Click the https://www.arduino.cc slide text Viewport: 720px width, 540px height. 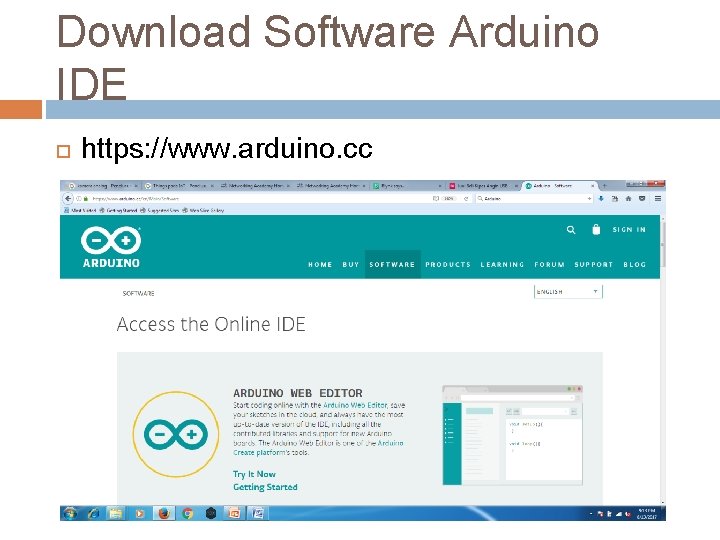tap(227, 148)
